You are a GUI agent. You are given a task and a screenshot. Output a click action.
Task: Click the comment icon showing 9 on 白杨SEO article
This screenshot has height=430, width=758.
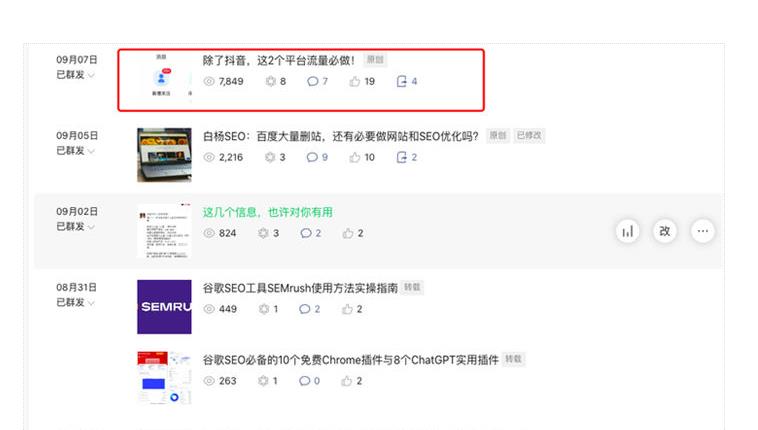pos(312,157)
